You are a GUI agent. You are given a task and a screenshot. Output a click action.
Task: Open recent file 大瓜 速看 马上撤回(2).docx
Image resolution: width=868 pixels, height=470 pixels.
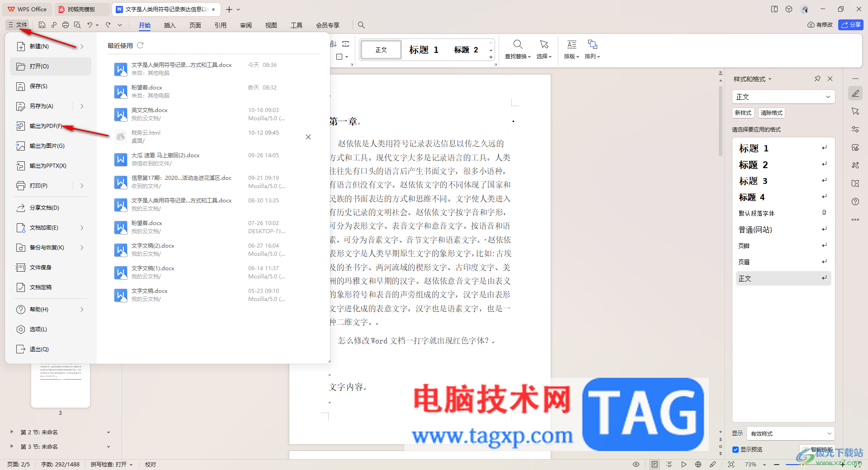click(x=212, y=160)
